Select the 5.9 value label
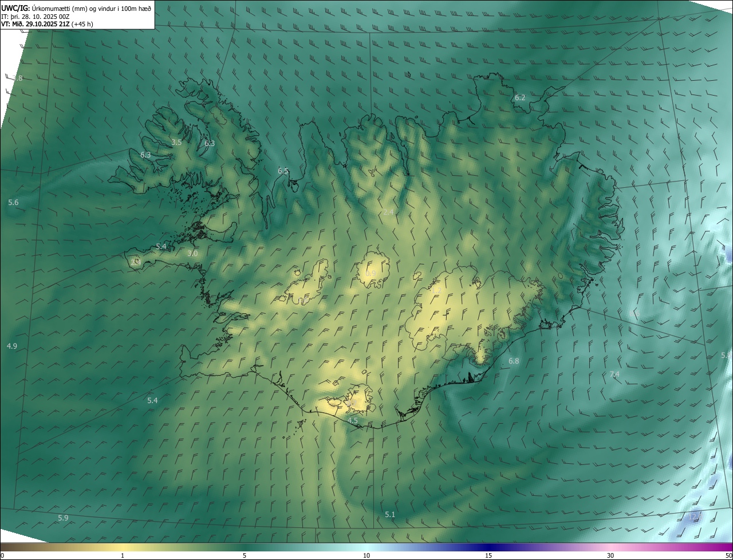 point(63,518)
